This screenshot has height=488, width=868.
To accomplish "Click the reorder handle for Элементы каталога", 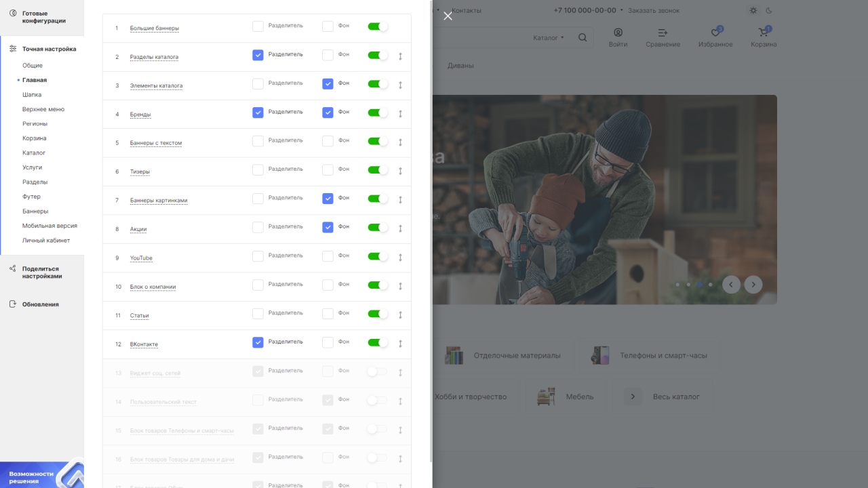I will [400, 85].
